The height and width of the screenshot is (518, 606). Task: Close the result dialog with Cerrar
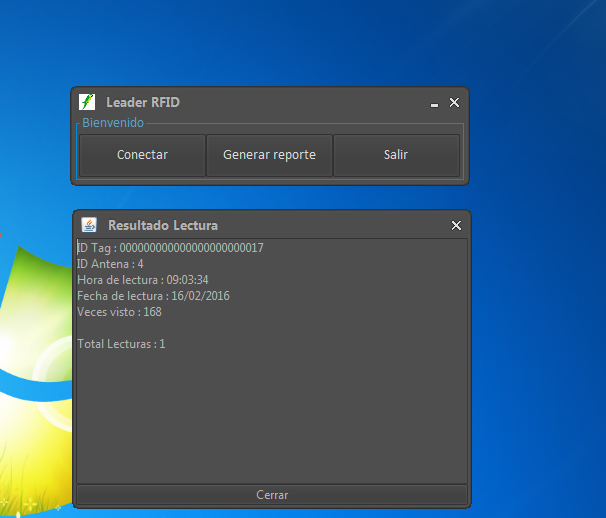[x=272, y=495]
